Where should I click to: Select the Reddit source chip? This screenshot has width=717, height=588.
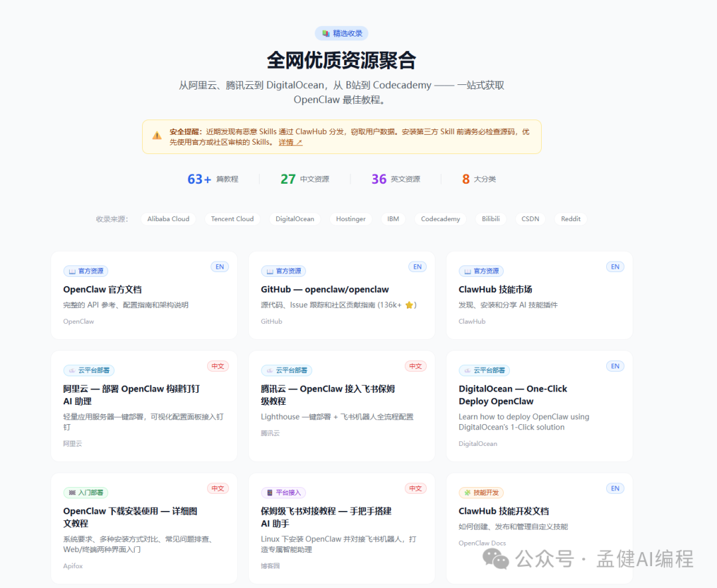(570, 219)
